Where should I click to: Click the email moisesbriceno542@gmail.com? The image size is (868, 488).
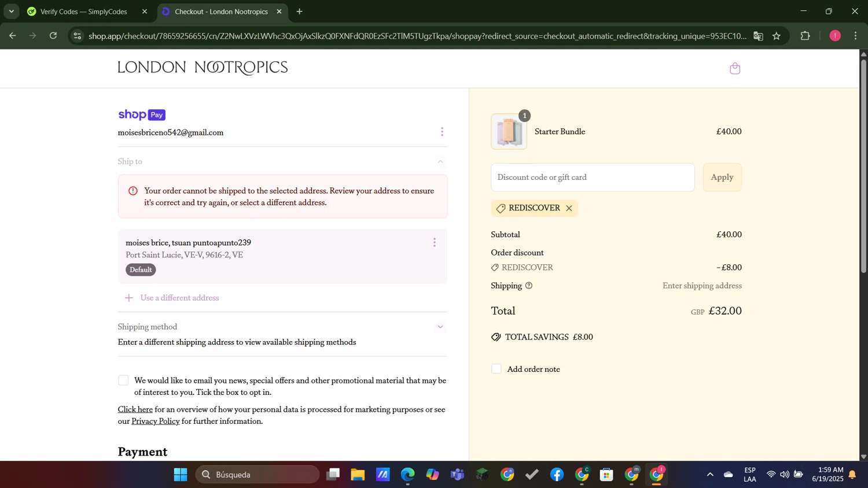tap(171, 132)
